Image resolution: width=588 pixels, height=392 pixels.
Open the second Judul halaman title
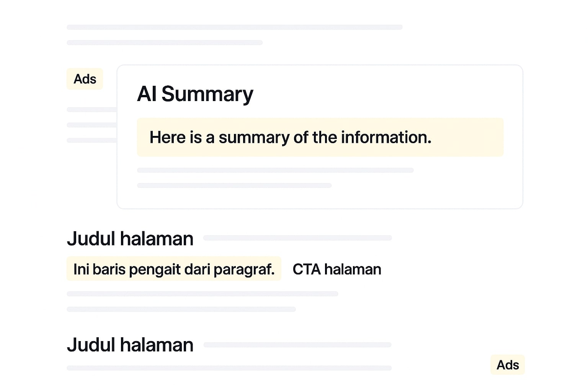click(x=130, y=345)
